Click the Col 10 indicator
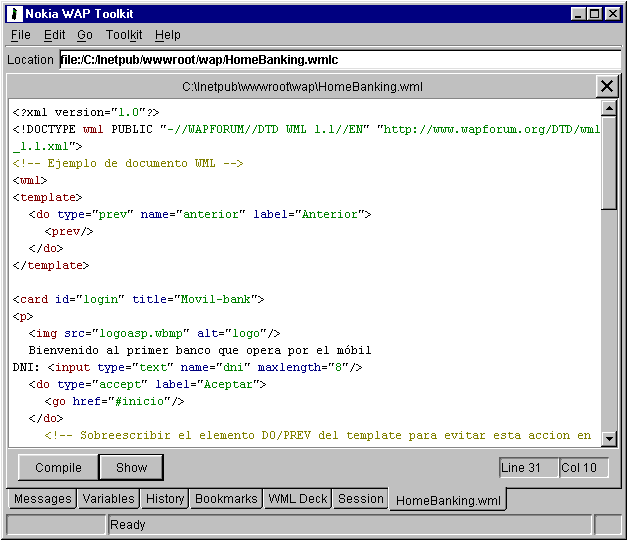This screenshot has height=540, width=627. [x=583, y=468]
